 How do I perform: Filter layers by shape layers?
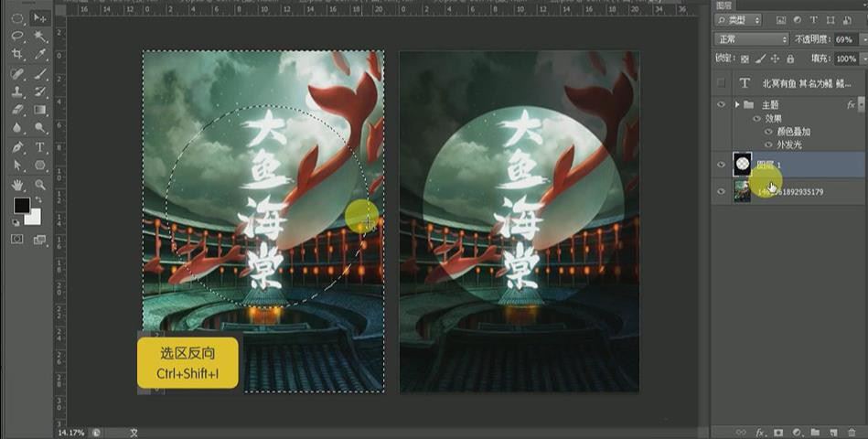830,19
